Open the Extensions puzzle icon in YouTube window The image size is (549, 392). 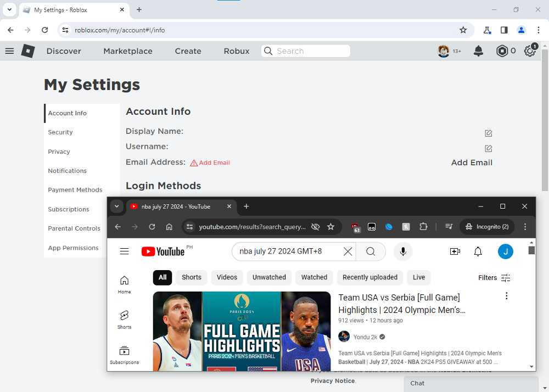[x=423, y=227]
